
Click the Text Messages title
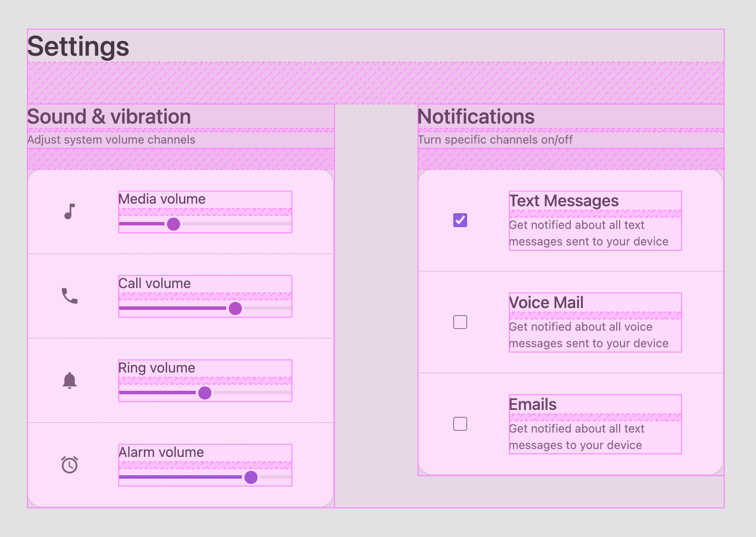pos(564,201)
